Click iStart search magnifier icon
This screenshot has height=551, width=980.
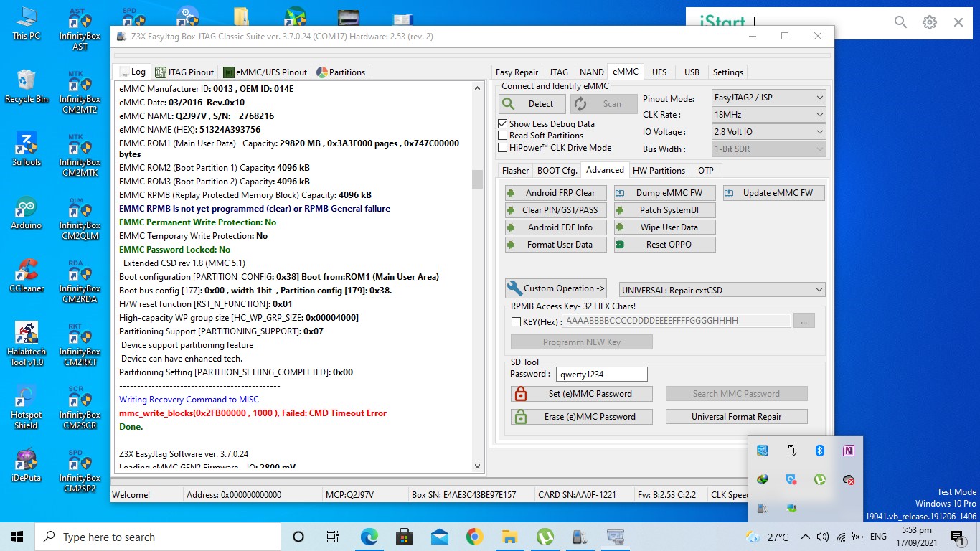pyautogui.click(x=901, y=22)
